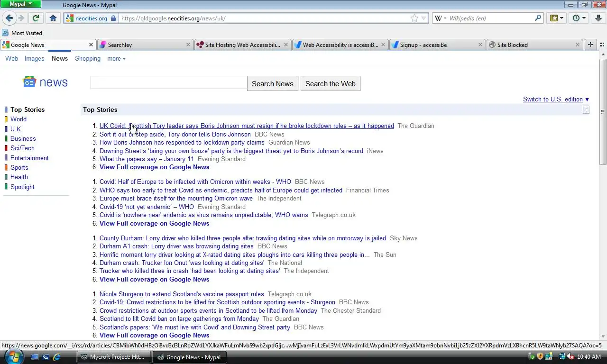Open the Images navigation link
Viewport: 607px width, 364px height.
(34, 59)
